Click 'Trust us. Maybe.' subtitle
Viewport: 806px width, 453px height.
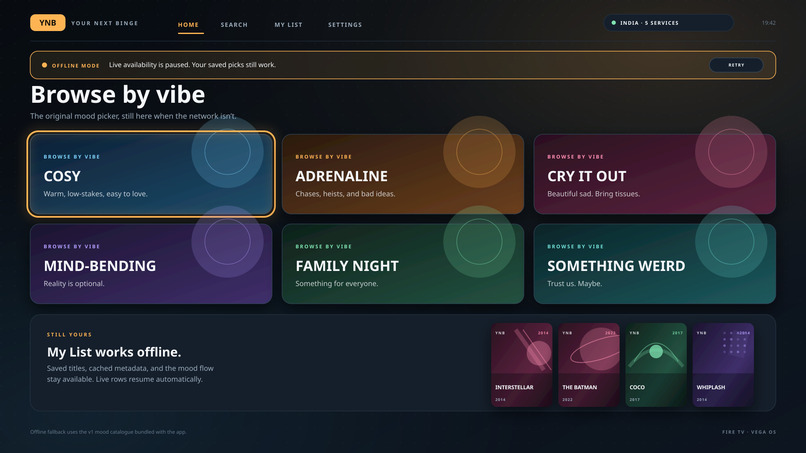coord(575,284)
